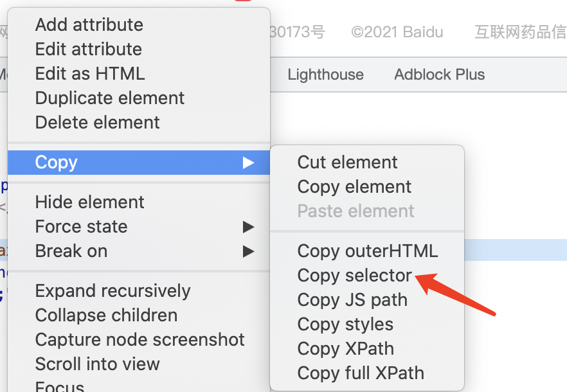Click Duplicate element menu item
This screenshot has height=392, width=567.
110,98
